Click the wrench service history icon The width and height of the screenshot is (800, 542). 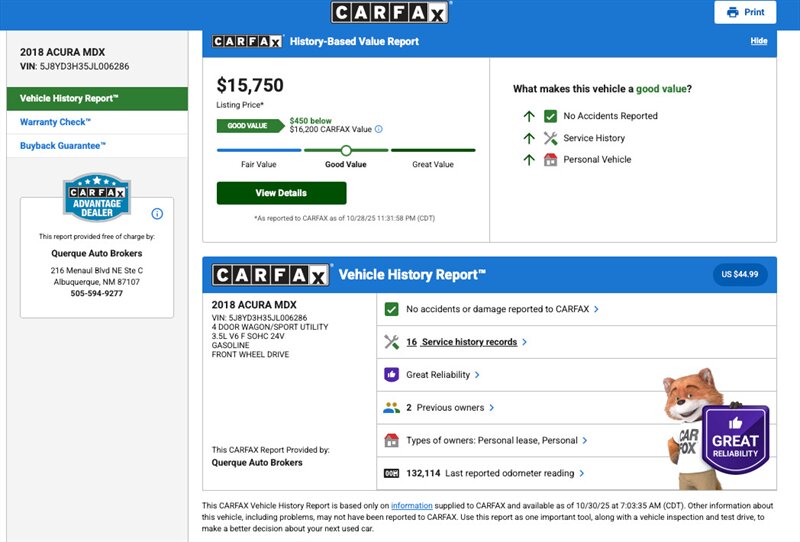click(x=392, y=342)
